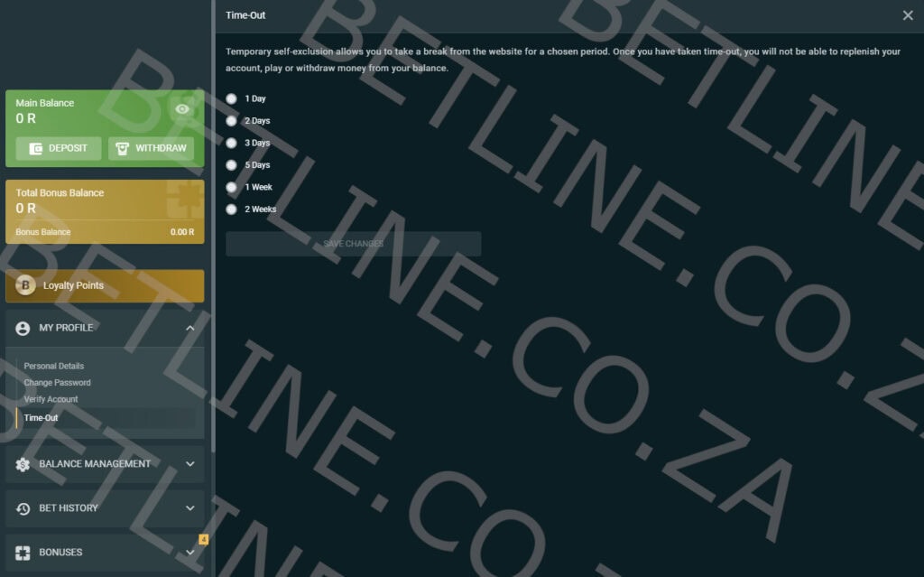Click the Balance Management gear icon

point(23,464)
